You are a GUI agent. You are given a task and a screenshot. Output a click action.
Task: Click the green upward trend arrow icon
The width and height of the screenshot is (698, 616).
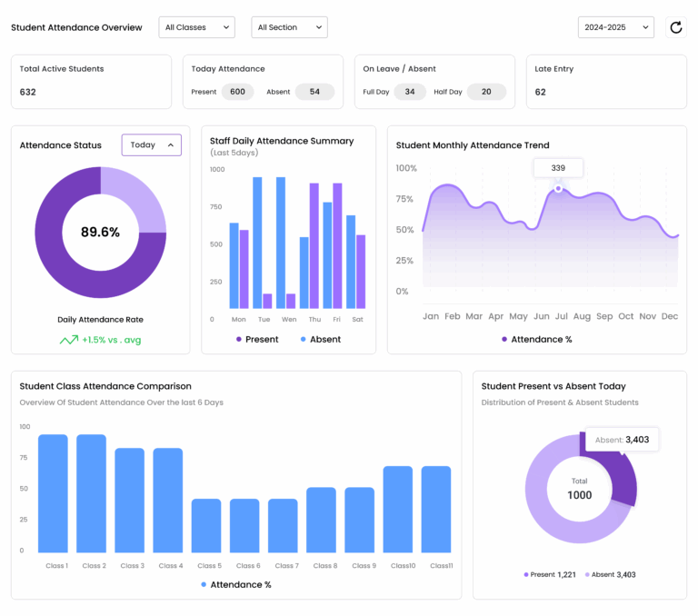coord(68,340)
